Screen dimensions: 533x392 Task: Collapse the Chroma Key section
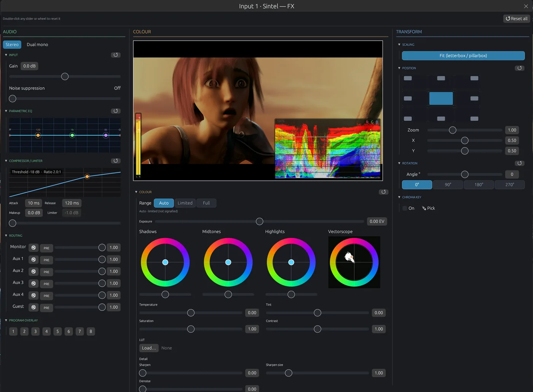(x=399, y=197)
